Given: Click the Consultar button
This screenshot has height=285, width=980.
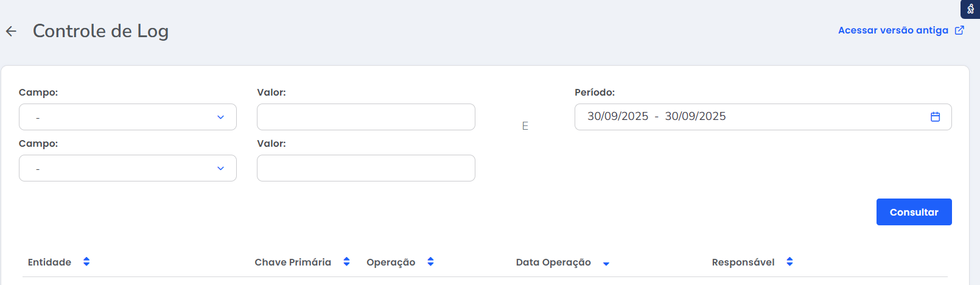Looking at the screenshot, I should [x=914, y=212].
